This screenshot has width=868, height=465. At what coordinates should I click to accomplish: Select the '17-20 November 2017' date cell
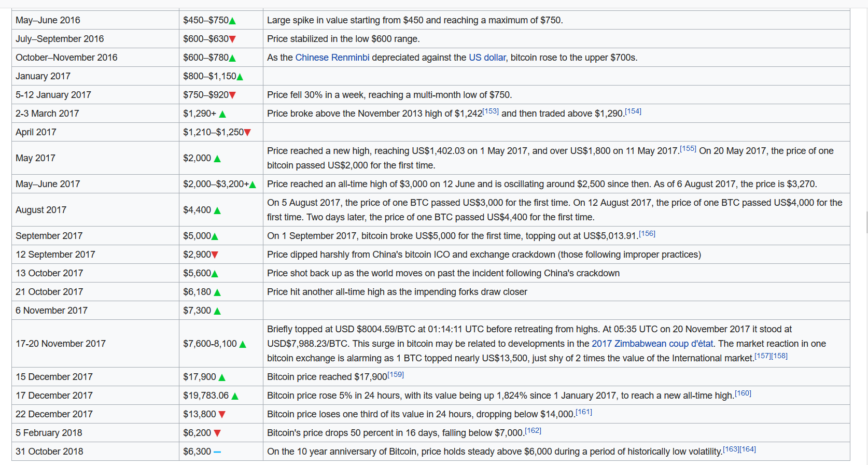coord(95,344)
